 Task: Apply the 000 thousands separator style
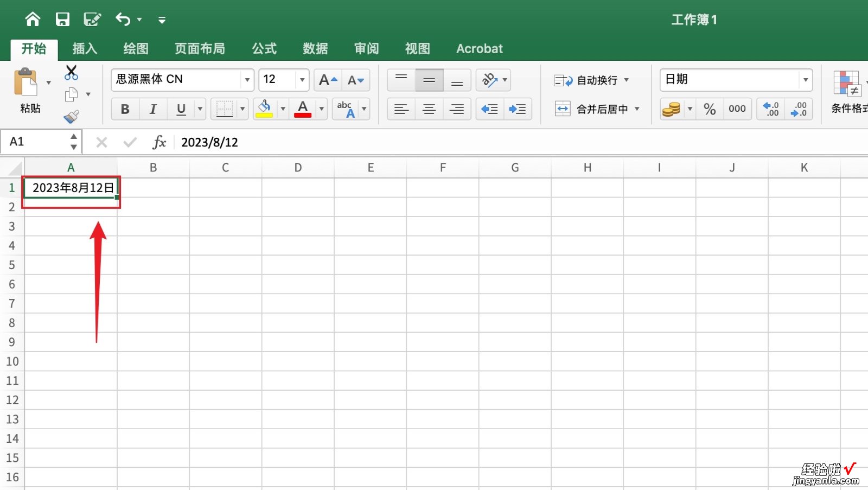(x=737, y=109)
